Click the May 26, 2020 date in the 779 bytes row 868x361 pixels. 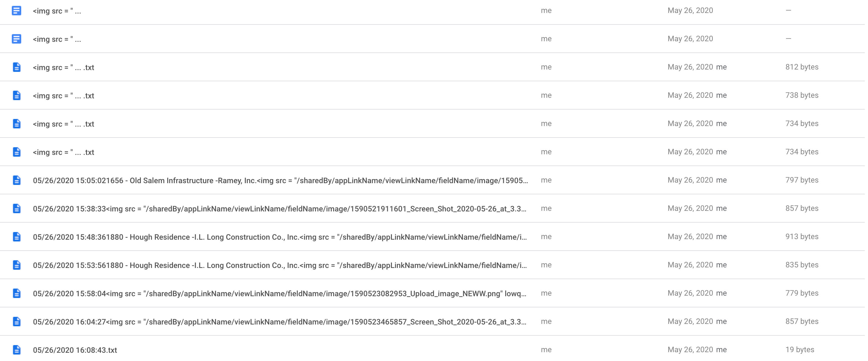690,293
